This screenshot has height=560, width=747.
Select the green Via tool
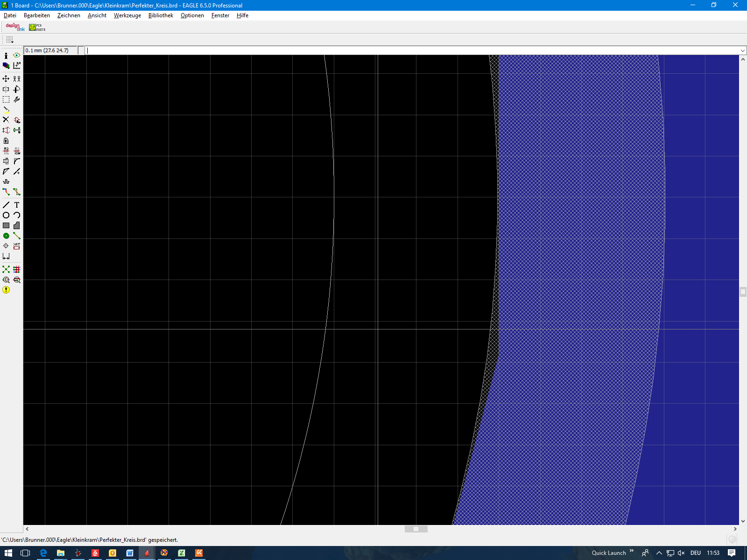coord(6,236)
